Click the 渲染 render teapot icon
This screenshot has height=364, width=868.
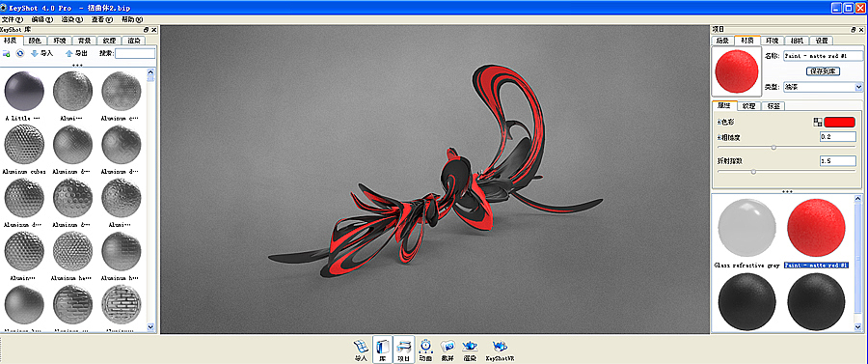click(x=470, y=350)
